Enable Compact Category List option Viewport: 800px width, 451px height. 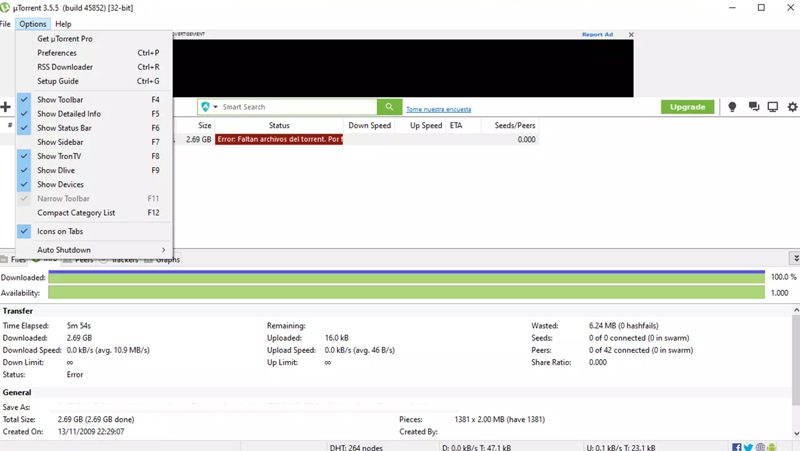(x=95, y=213)
